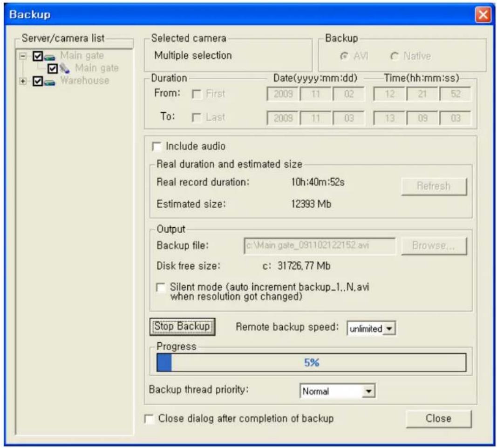The width and height of the screenshot is (497, 448).
Task: Check Close dialog after completion of backup
Action: 149,419
